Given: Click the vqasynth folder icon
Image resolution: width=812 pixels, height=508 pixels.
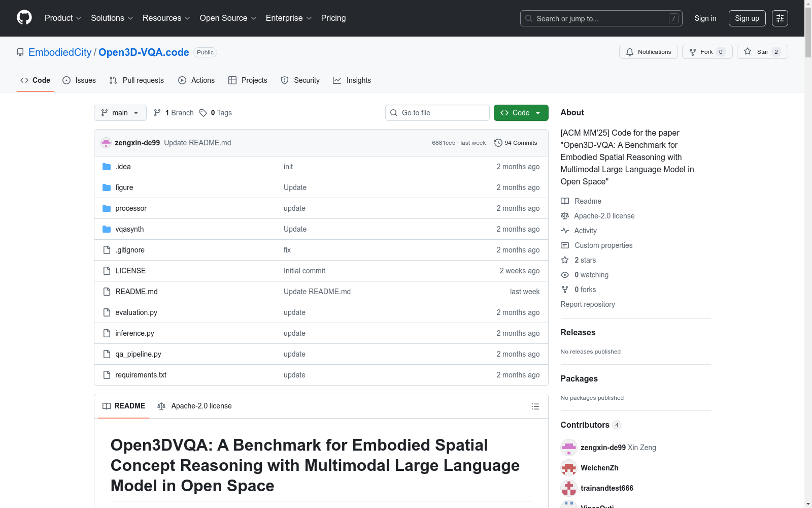Looking at the screenshot, I should pos(107,229).
